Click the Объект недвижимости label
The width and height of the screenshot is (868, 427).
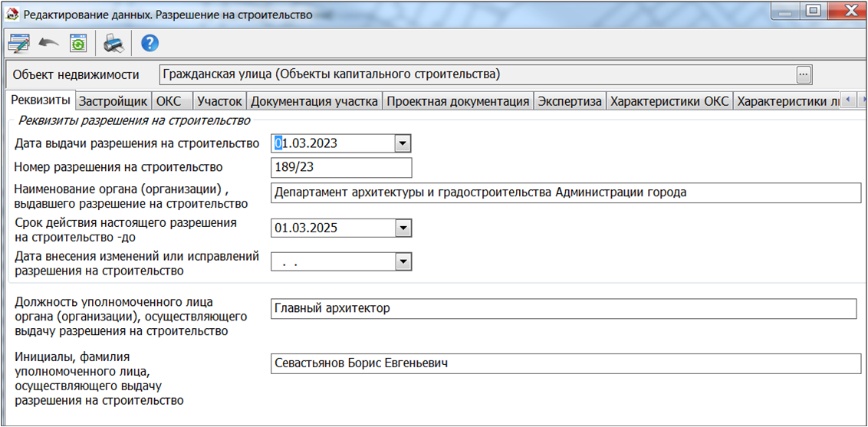(x=77, y=74)
